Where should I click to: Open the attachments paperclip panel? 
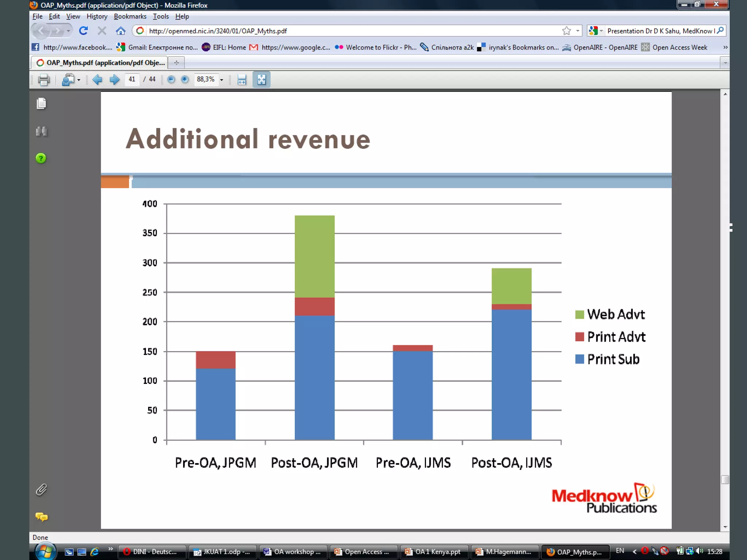(42, 490)
